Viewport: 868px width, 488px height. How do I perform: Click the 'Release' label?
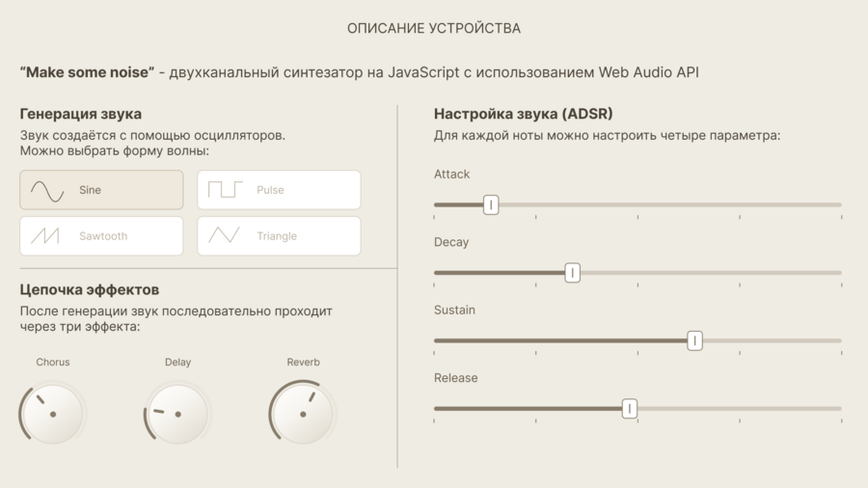pos(455,378)
